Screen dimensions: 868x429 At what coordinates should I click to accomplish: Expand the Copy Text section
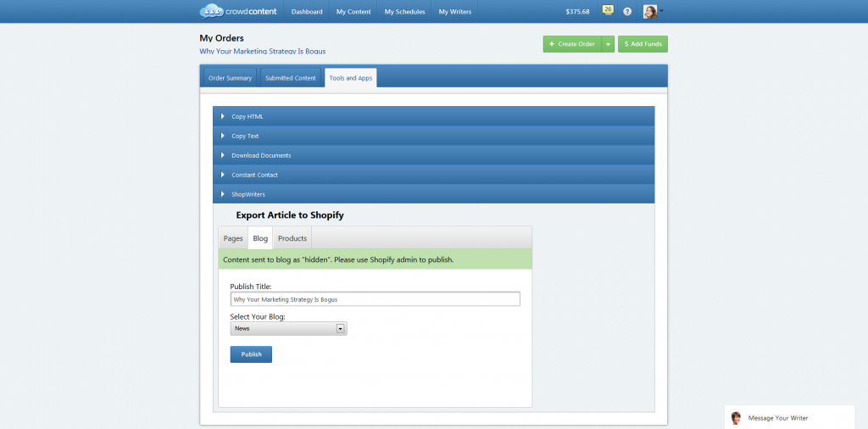click(433, 136)
